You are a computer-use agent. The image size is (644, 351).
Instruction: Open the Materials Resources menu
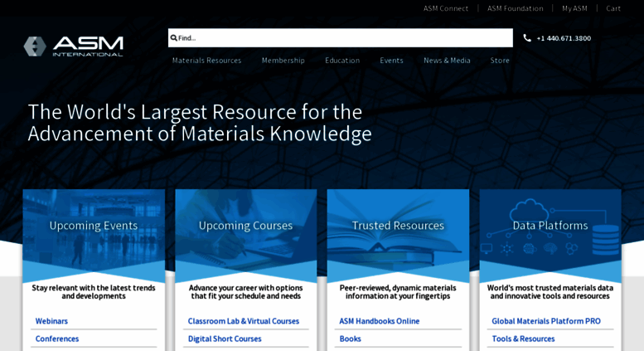point(206,61)
